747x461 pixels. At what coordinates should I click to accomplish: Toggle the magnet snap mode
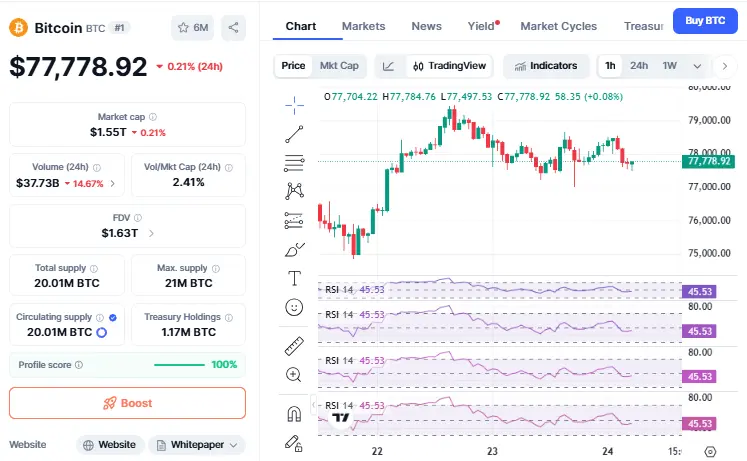coord(294,414)
